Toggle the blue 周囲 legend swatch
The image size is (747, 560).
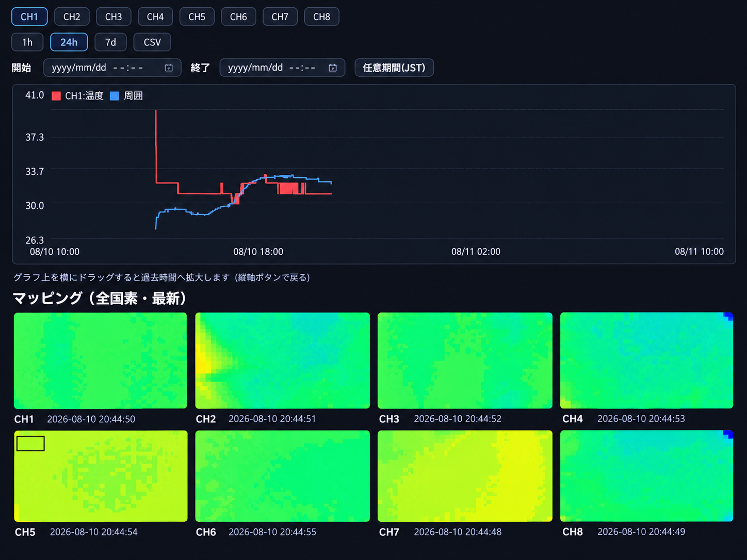pyautogui.click(x=115, y=96)
